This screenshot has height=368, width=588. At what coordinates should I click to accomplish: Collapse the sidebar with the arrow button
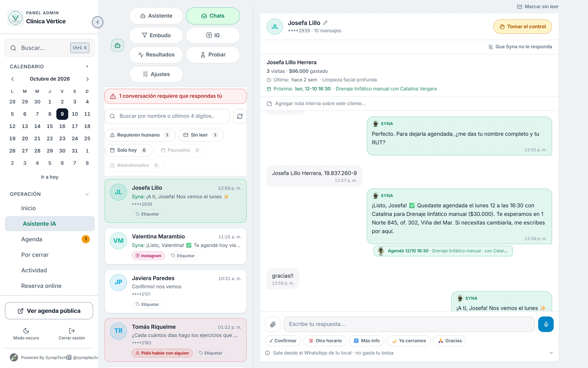click(x=97, y=22)
